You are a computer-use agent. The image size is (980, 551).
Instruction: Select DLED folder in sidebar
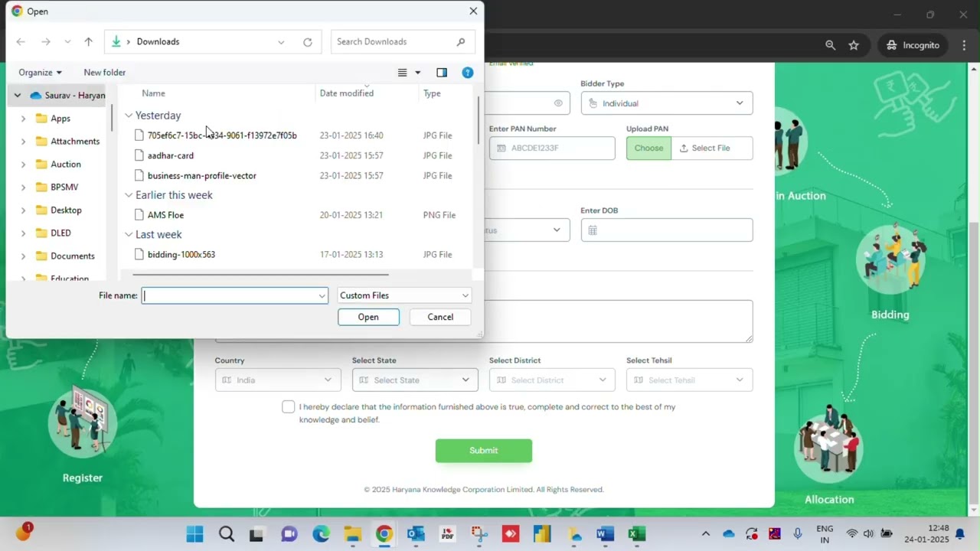click(x=60, y=233)
